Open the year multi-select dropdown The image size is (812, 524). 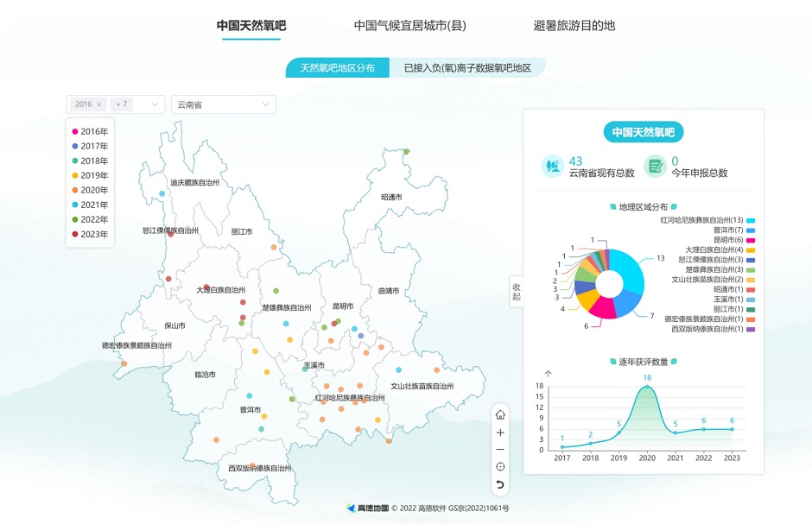pos(155,104)
